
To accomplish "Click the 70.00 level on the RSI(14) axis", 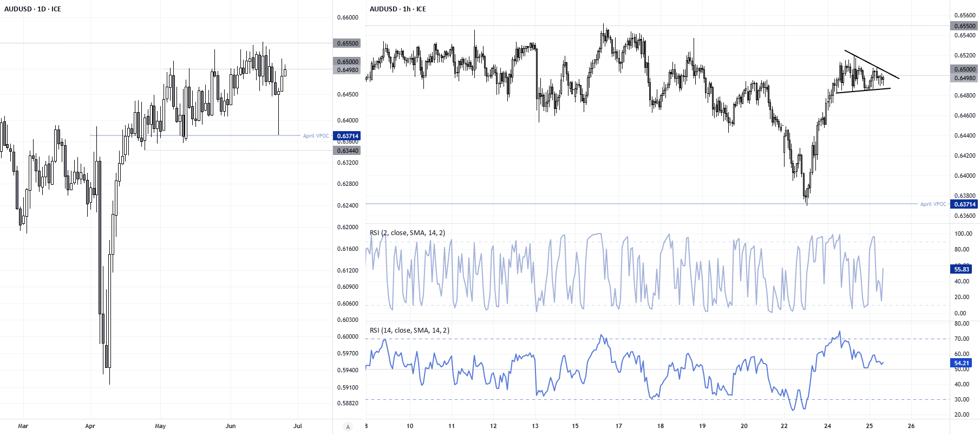I will pos(962,339).
